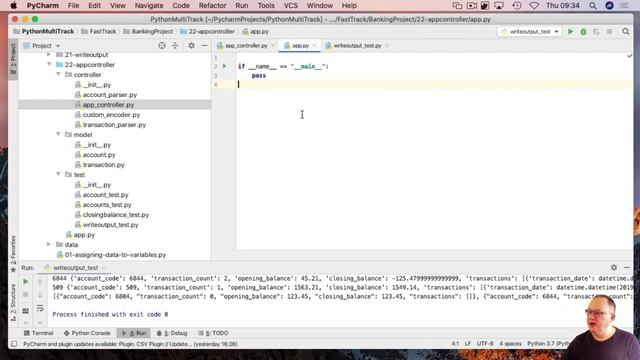This screenshot has width=640, height=360.
Task: Select custom_encoder.py in project tree
Action: tap(111, 115)
